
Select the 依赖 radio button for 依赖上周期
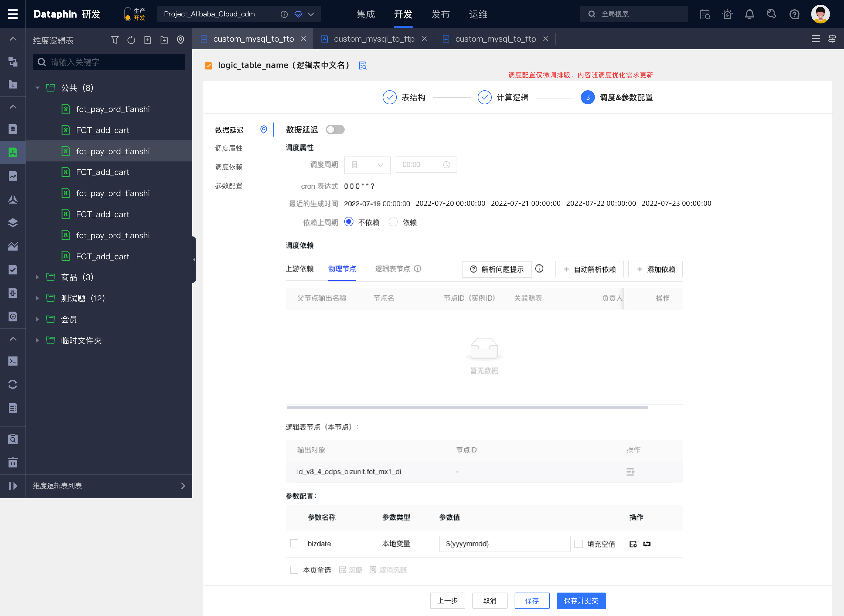pyautogui.click(x=393, y=222)
